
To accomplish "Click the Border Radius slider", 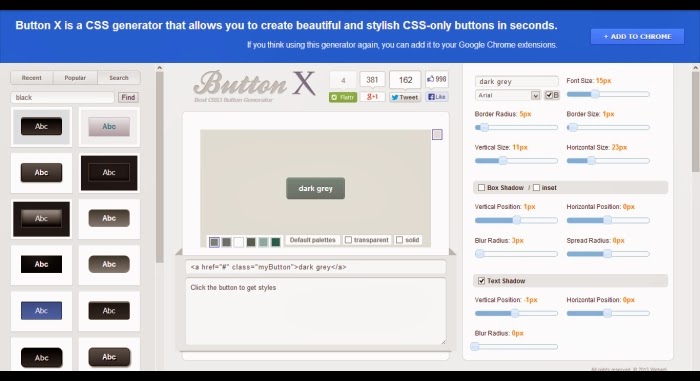I will (516, 127).
